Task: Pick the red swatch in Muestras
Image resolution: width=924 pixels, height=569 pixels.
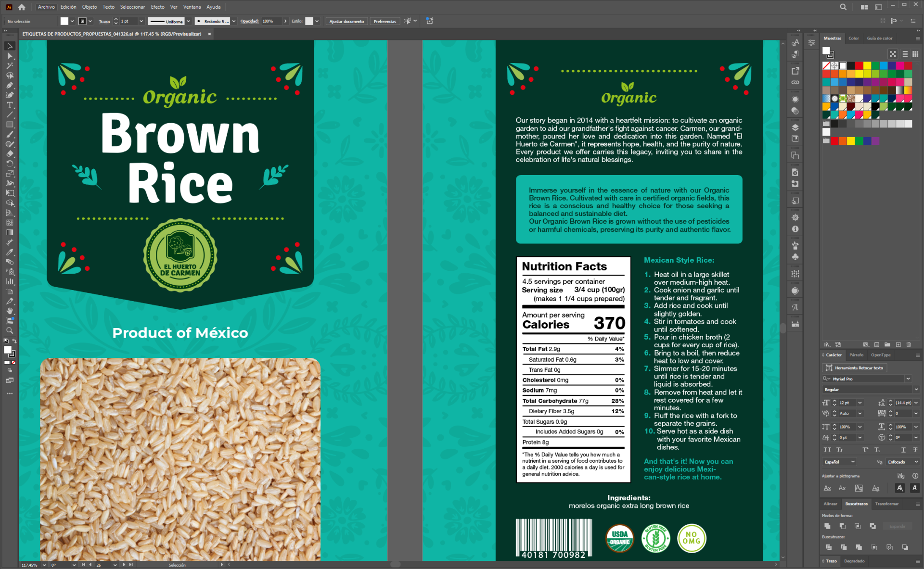Action: pos(859,65)
